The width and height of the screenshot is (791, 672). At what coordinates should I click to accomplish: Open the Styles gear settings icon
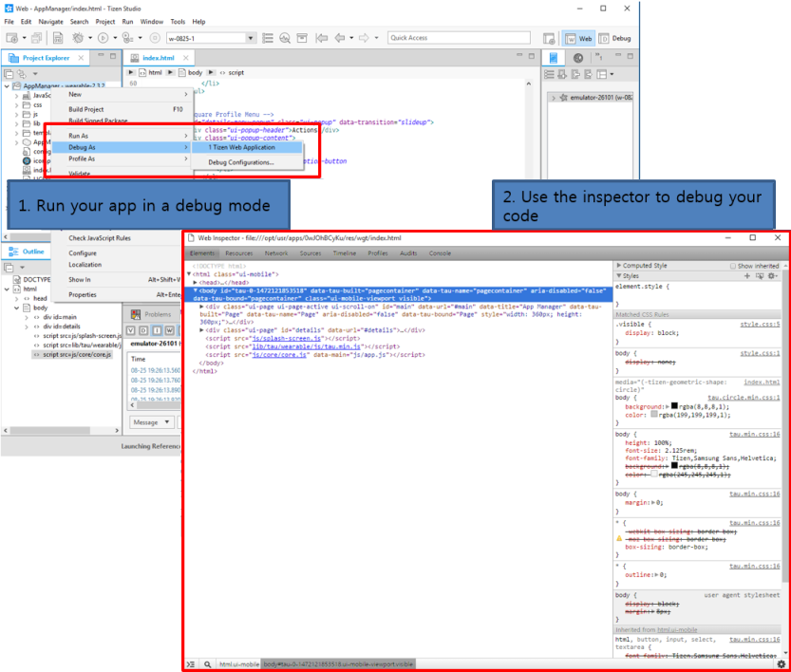[x=772, y=275]
